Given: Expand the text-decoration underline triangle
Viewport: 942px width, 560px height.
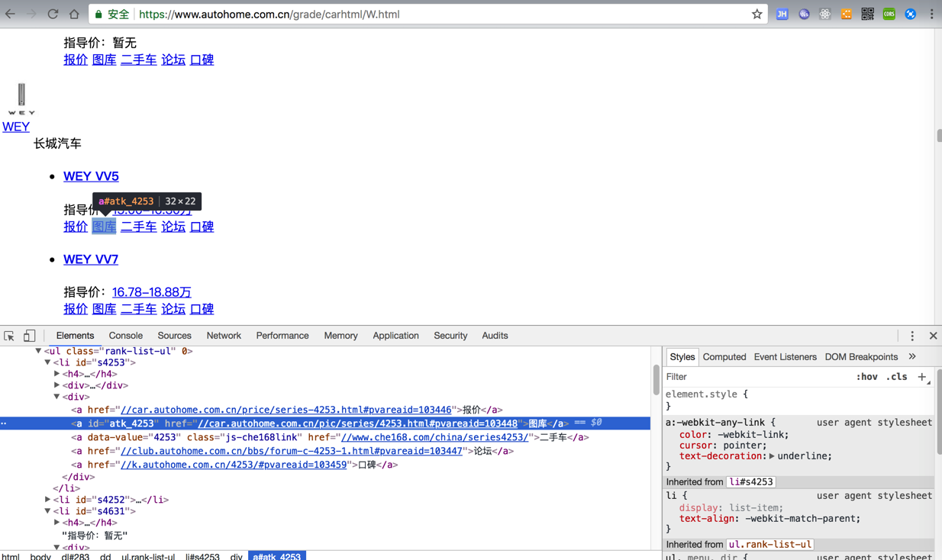Looking at the screenshot, I should (772, 456).
